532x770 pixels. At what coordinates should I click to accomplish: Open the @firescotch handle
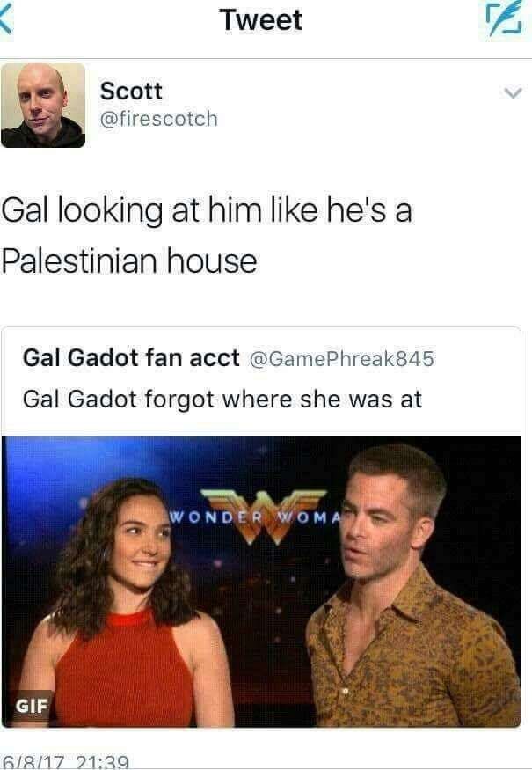point(158,119)
